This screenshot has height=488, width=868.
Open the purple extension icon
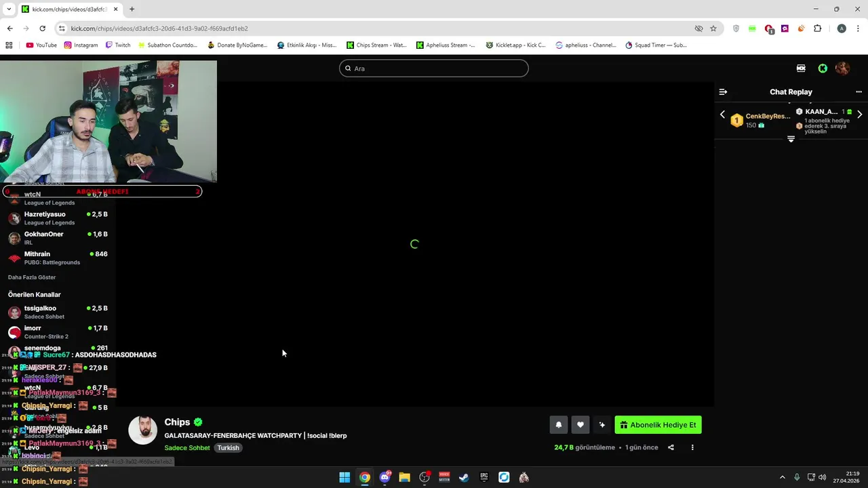click(x=785, y=28)
